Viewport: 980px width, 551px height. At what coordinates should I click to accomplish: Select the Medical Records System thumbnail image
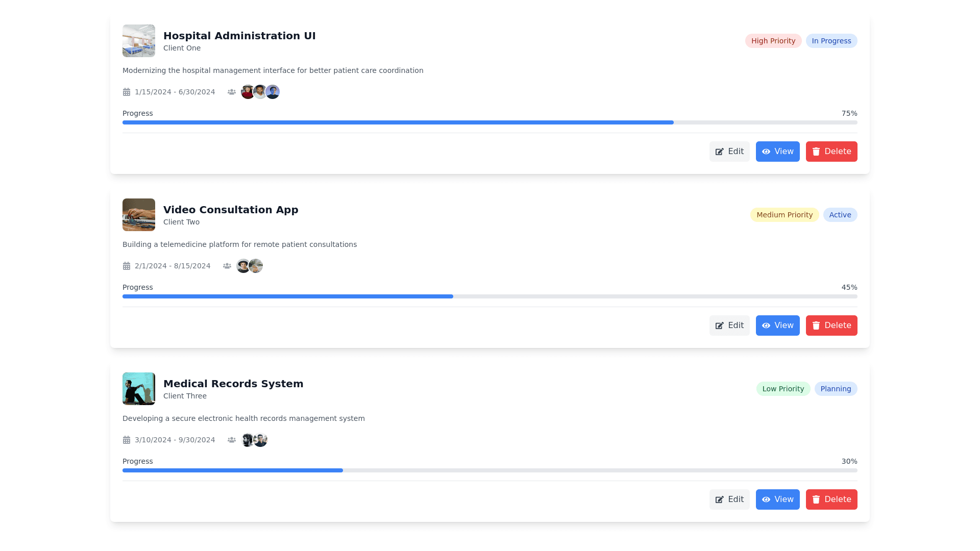[x=139, y=389]
